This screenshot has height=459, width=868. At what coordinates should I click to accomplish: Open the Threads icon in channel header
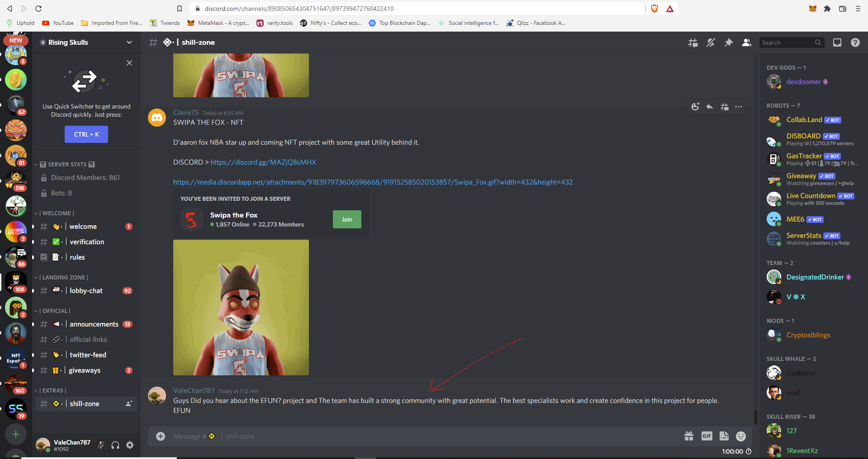point(693,43)
